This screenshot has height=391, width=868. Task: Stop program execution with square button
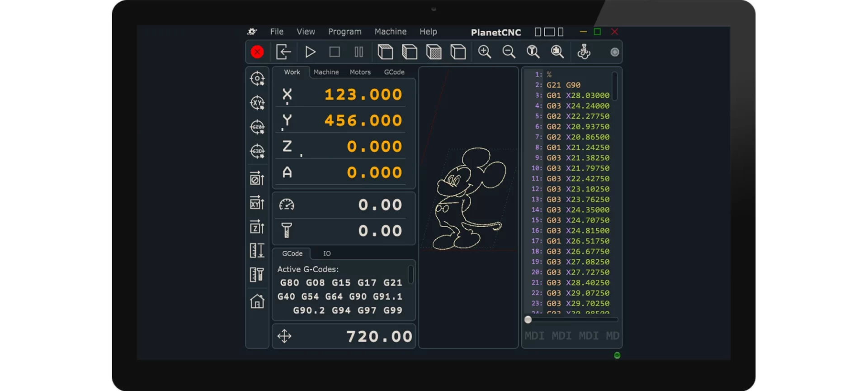[x=335, y=52]
